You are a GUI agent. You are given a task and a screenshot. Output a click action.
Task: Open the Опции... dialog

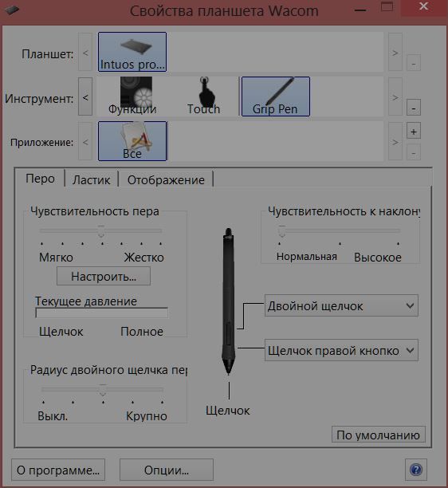pos(167,470)
